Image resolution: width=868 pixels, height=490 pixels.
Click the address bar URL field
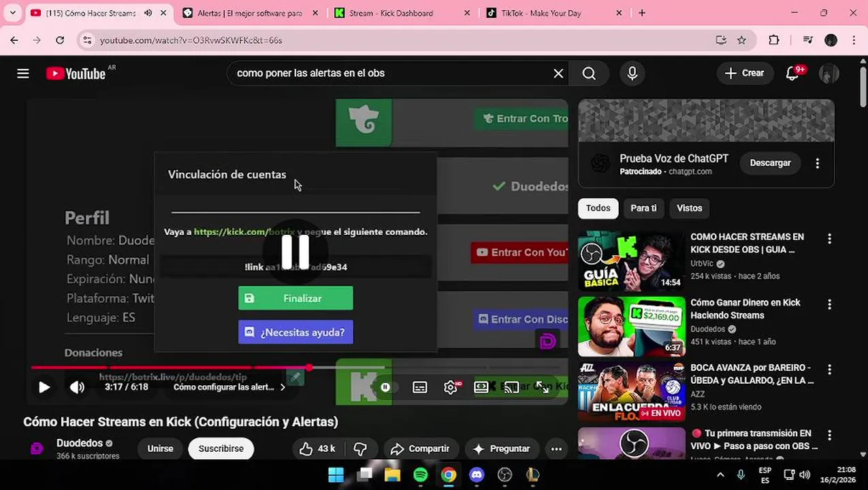click(x=402, y=40)
